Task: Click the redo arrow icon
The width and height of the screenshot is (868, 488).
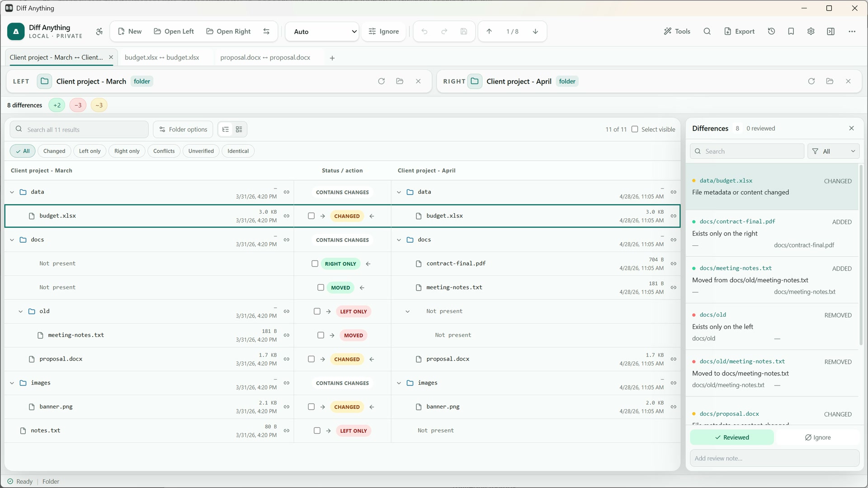Action: coord(444,31)
